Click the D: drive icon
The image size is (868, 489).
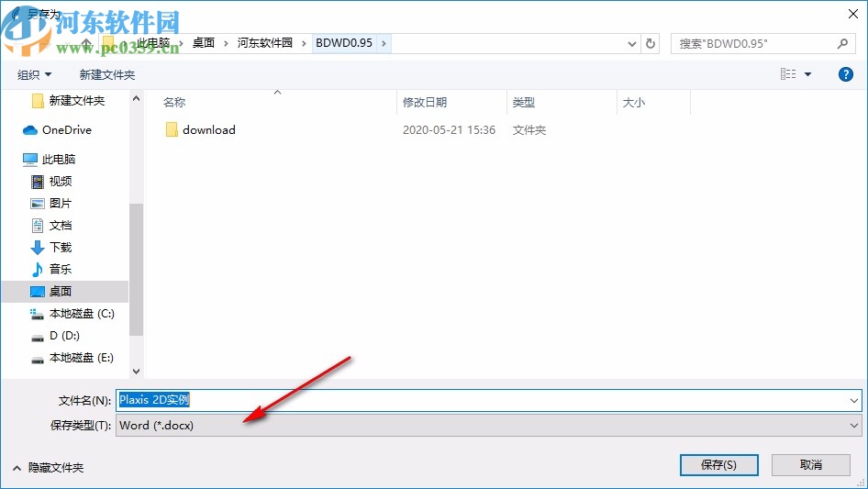pyautogui.click(x=37, y=338)
